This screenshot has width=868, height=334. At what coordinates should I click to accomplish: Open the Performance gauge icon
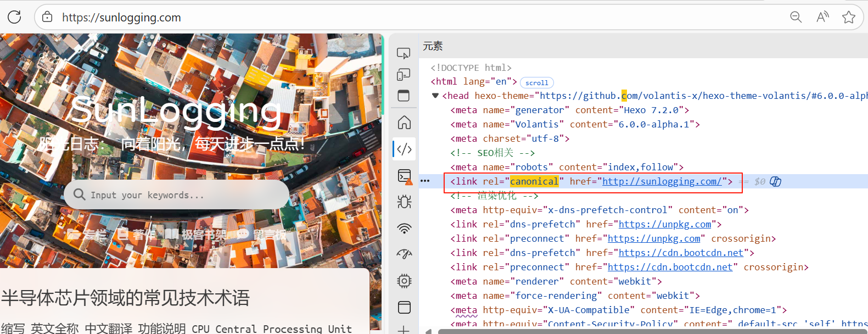(404, 254)
